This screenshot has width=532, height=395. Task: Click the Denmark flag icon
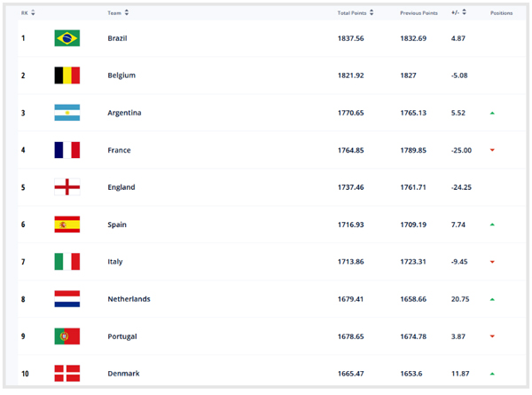point(66,374)
